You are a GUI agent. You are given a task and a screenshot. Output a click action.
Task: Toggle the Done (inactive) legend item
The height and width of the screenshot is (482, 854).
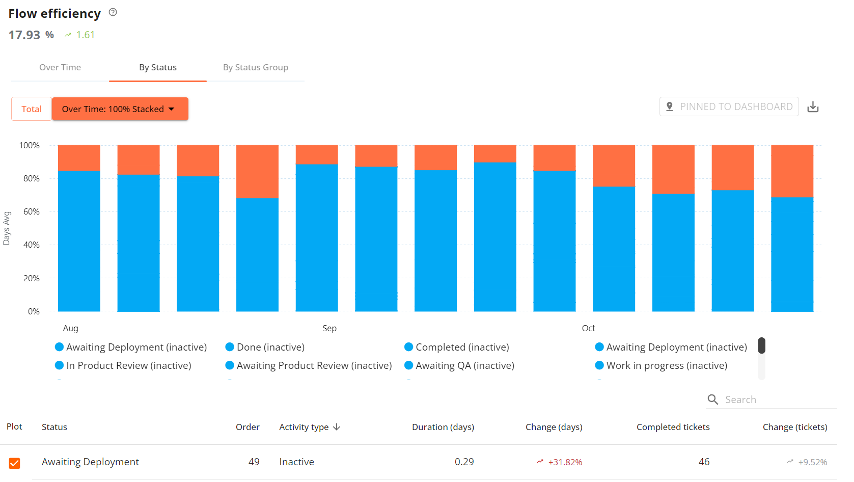pyautogui.click(x=265, y=347)
